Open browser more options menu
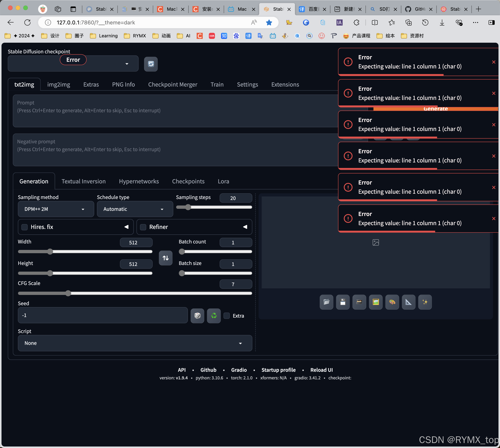The width and height of the screenshot is (500, 448). [x=475, y=23]
